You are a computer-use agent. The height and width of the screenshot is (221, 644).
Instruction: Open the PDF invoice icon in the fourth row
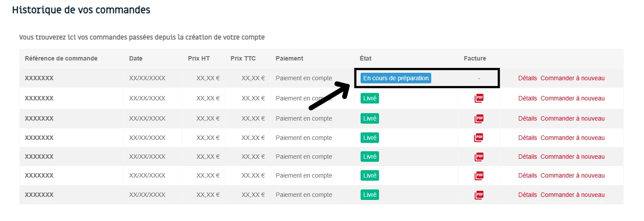pos(479,138)
